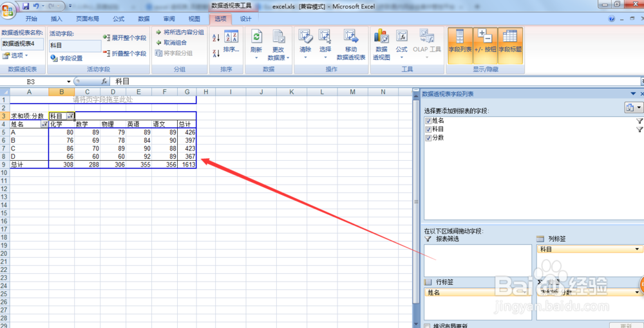
Task: Sort descending Z to A icon
Action: click(216, 53)
